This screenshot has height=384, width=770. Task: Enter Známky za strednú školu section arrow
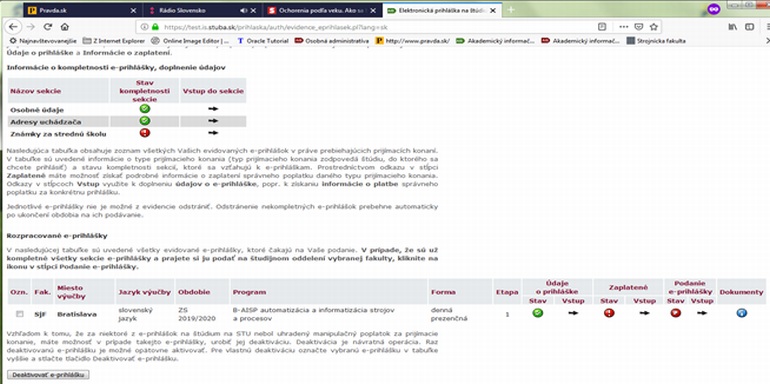click(213, 133)
